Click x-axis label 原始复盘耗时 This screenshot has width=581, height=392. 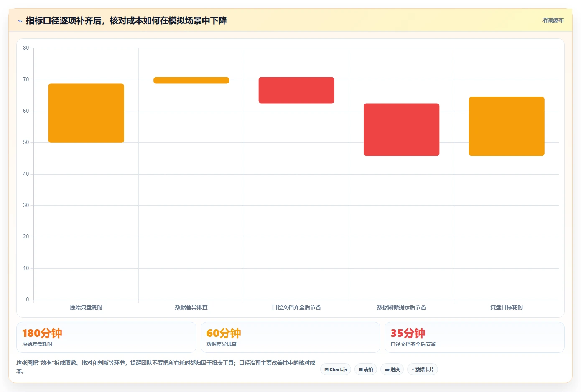[86, 307]
